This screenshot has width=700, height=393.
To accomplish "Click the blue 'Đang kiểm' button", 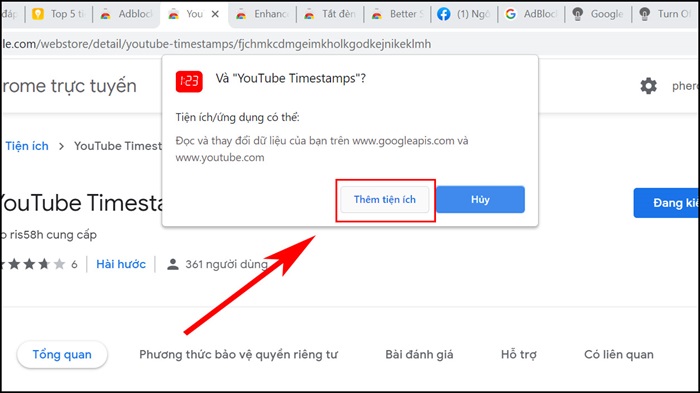I will click(x=666, y=203).
